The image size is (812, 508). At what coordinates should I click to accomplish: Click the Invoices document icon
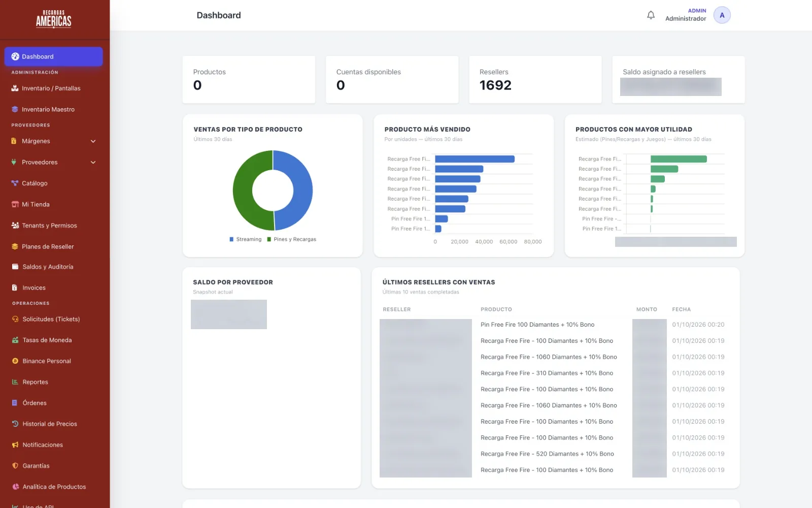(15, 288)
